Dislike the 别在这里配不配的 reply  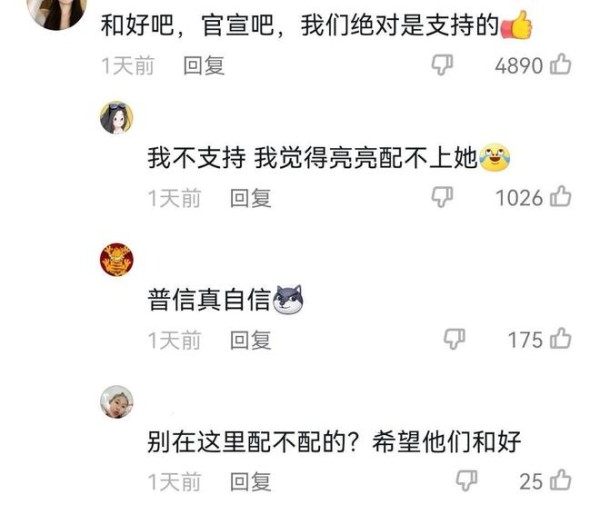(467, 481)
